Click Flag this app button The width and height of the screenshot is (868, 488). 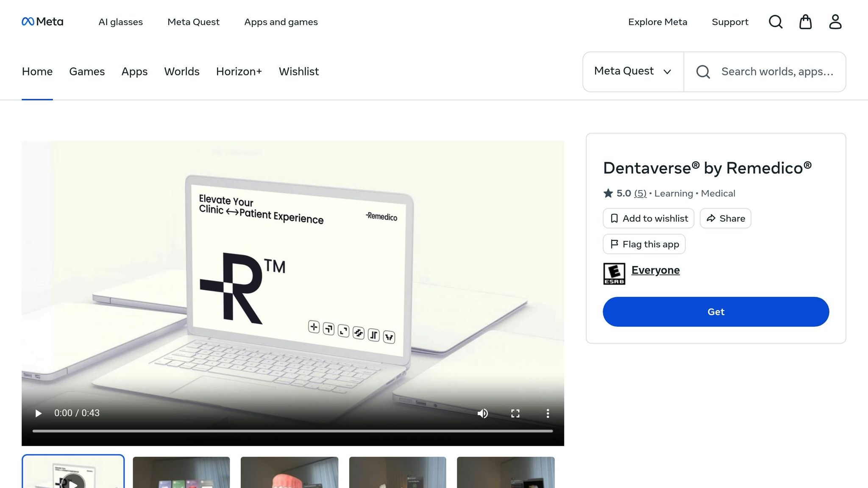(x=644, y=244)
